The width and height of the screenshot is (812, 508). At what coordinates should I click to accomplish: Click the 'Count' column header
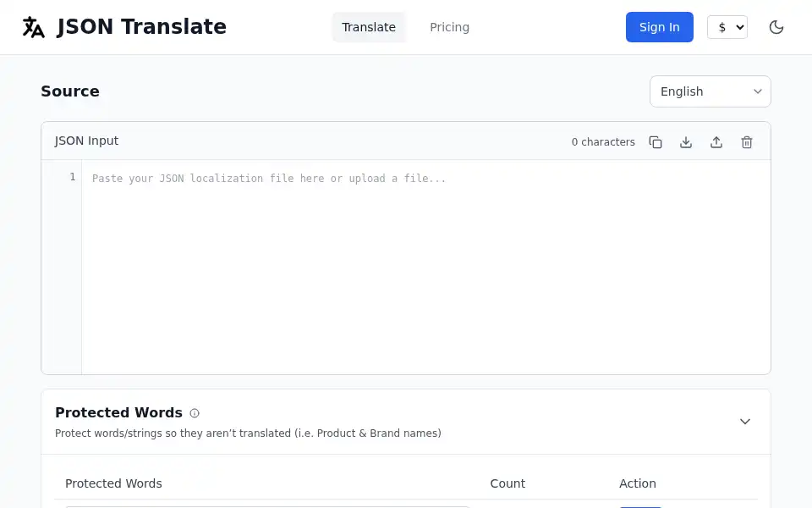(507, 483)
